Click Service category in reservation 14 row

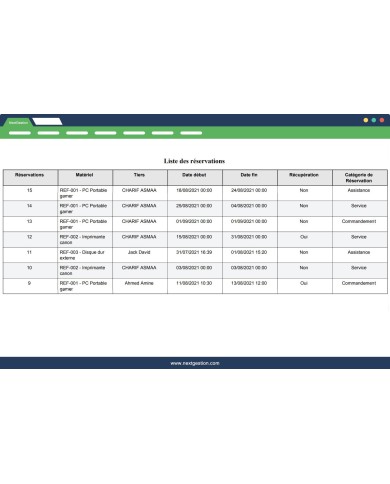[359, 206]
